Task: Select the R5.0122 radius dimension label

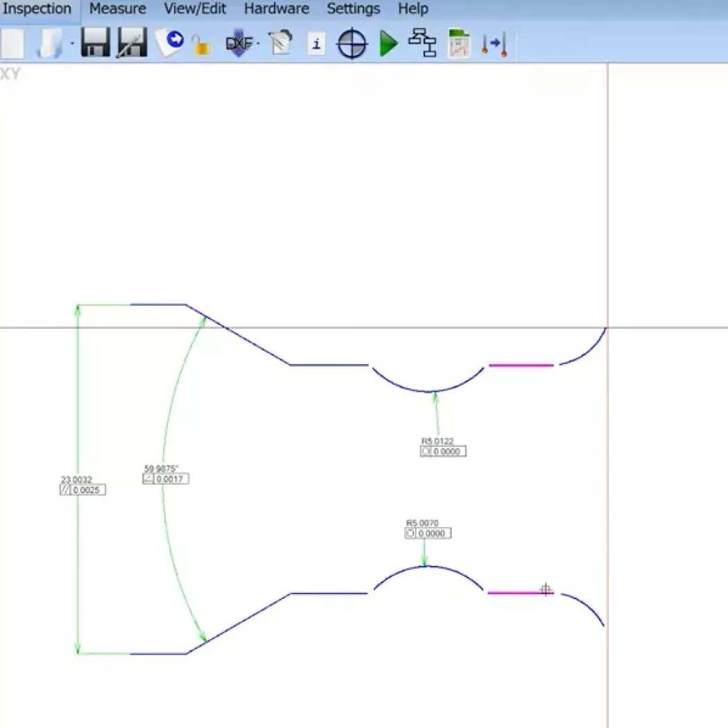Action: pos(436,440)
